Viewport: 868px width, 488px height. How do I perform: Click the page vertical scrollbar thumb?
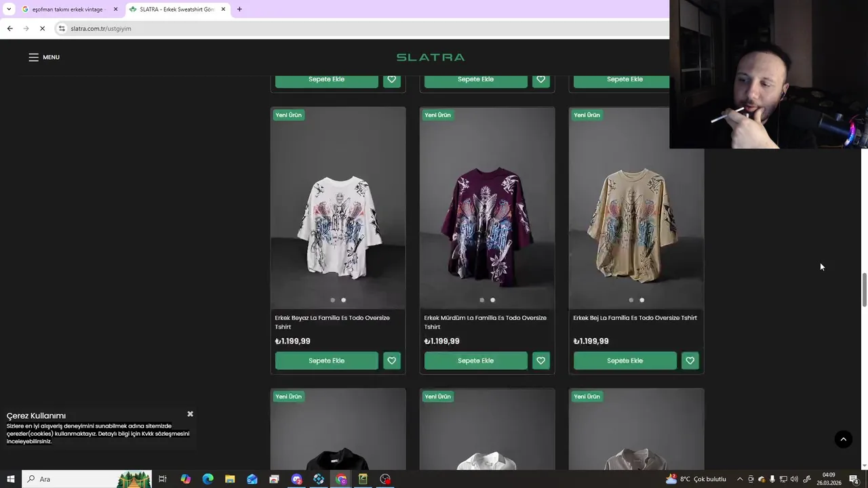pyautogui.click(x=864, y=289)
